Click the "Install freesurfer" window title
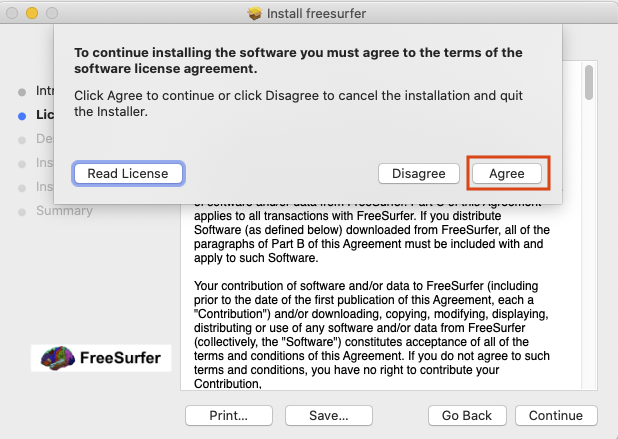Screen dimensions: 618x439 tap(318, 14)
